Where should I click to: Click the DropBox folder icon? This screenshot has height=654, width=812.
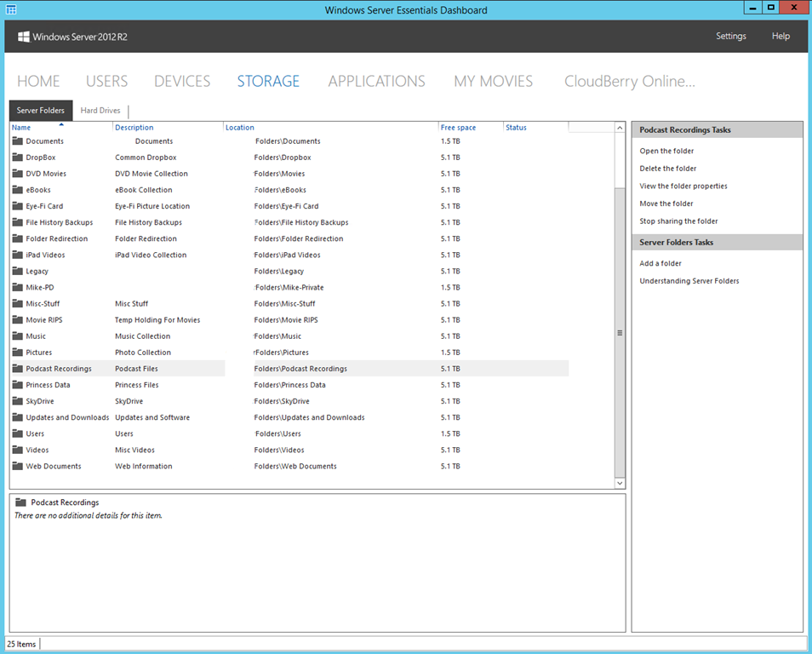point(18,157)
